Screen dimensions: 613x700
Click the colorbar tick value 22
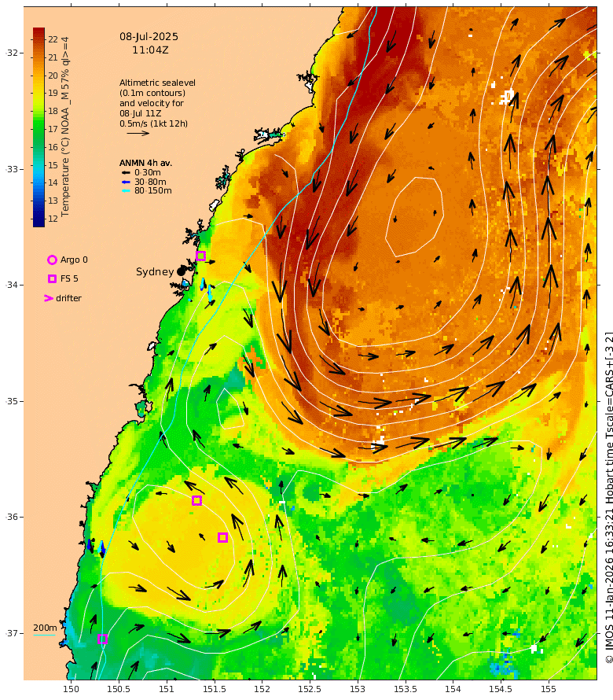point(53,40)
